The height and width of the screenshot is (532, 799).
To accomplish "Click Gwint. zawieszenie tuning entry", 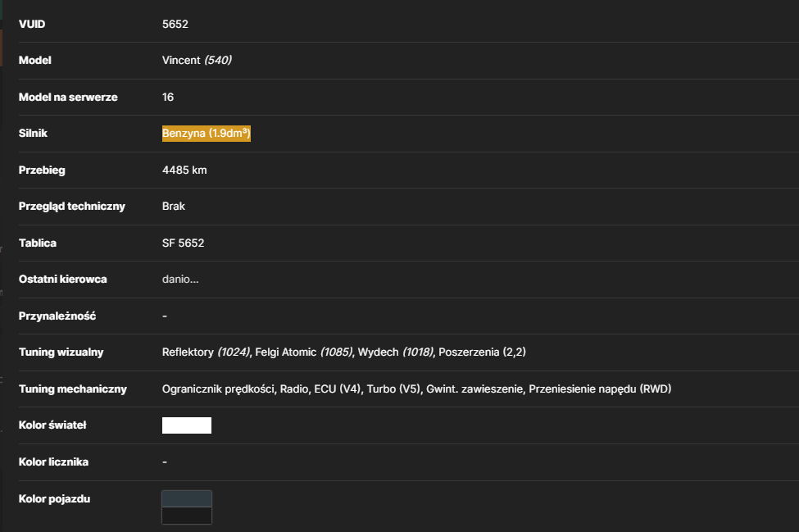I will coord(474,389).
